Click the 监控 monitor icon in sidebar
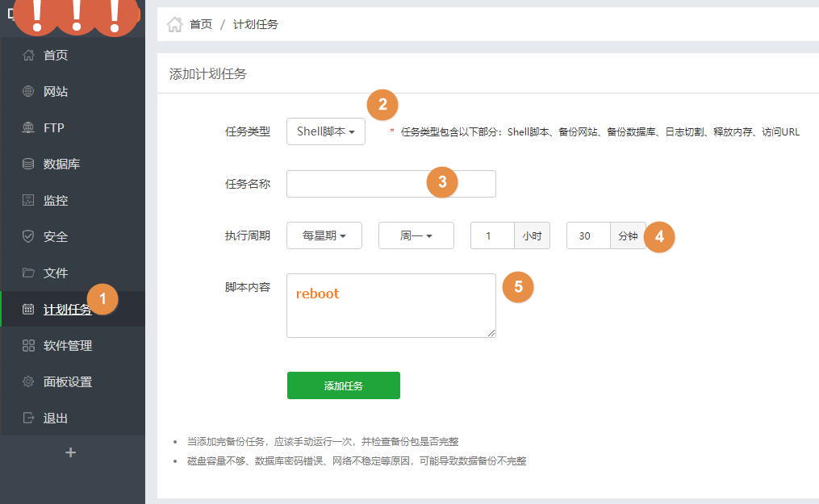819x504 pixels. (28, 200)
